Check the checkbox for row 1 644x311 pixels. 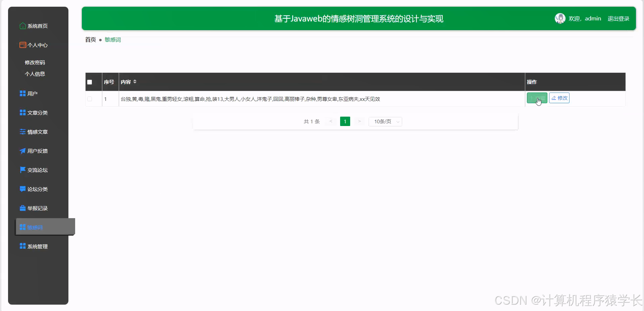tap(90, 99)
